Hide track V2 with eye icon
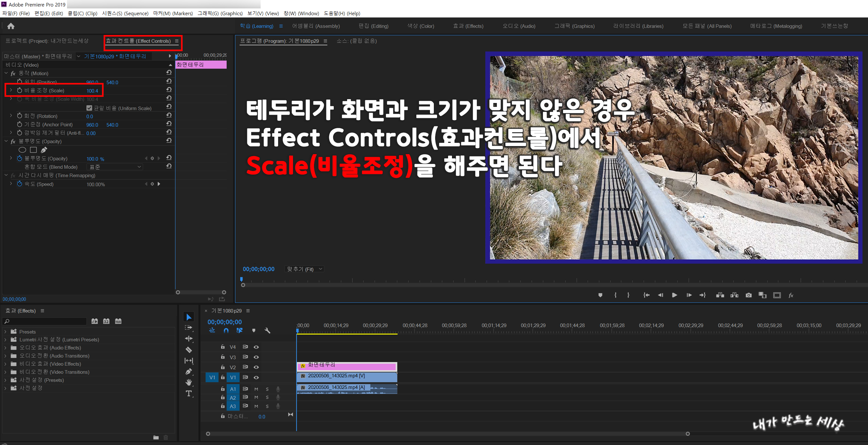868x445 pixels. (256, 367)
